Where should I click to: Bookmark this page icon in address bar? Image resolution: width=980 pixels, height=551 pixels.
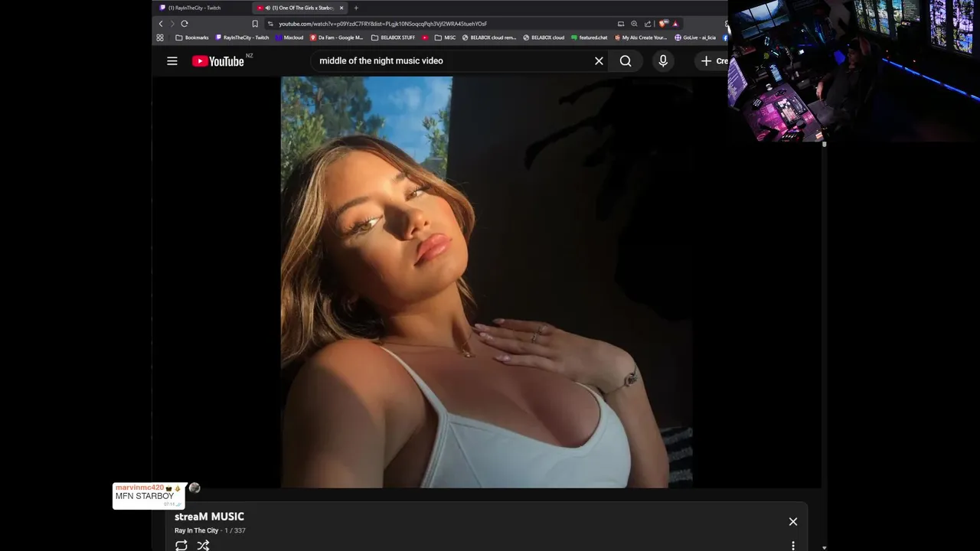click(x=255, y=24)
